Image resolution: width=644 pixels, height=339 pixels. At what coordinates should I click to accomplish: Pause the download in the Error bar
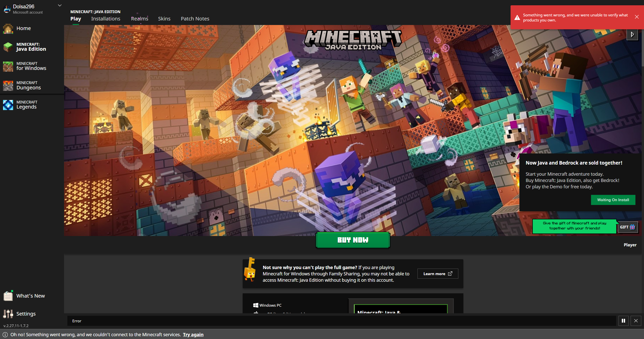(623, 321)
